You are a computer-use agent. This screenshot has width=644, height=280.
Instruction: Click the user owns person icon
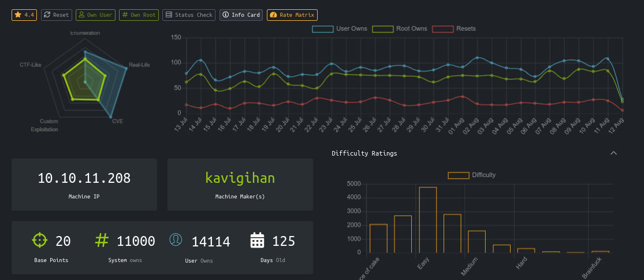(176, 240)
